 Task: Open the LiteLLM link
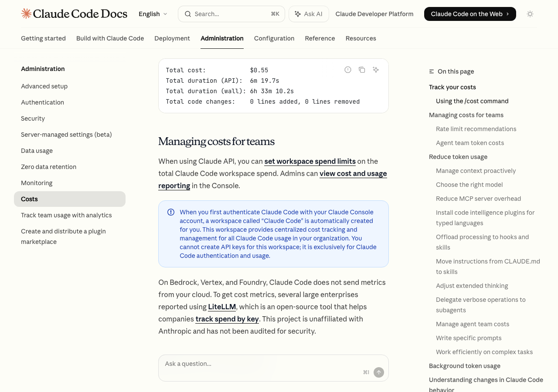pos(222,307)
